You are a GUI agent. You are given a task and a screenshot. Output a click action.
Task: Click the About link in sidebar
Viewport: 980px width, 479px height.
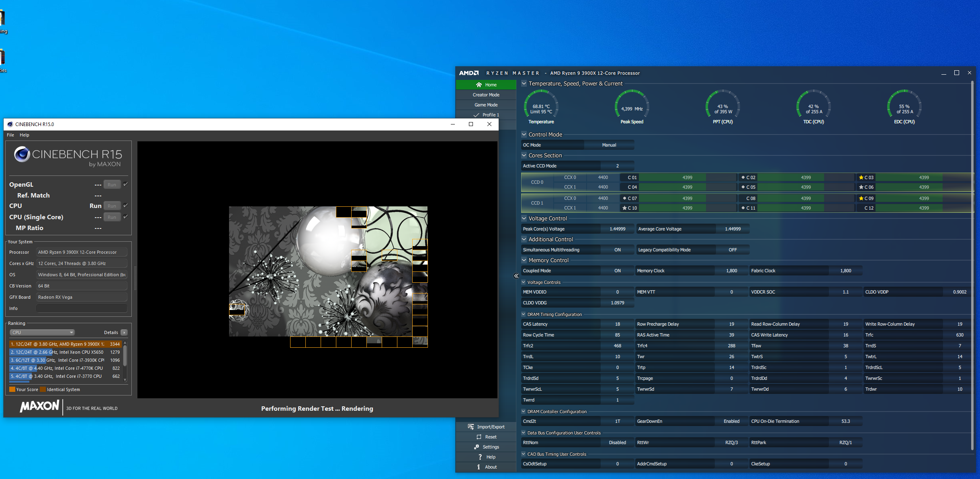tap(486, 467)
